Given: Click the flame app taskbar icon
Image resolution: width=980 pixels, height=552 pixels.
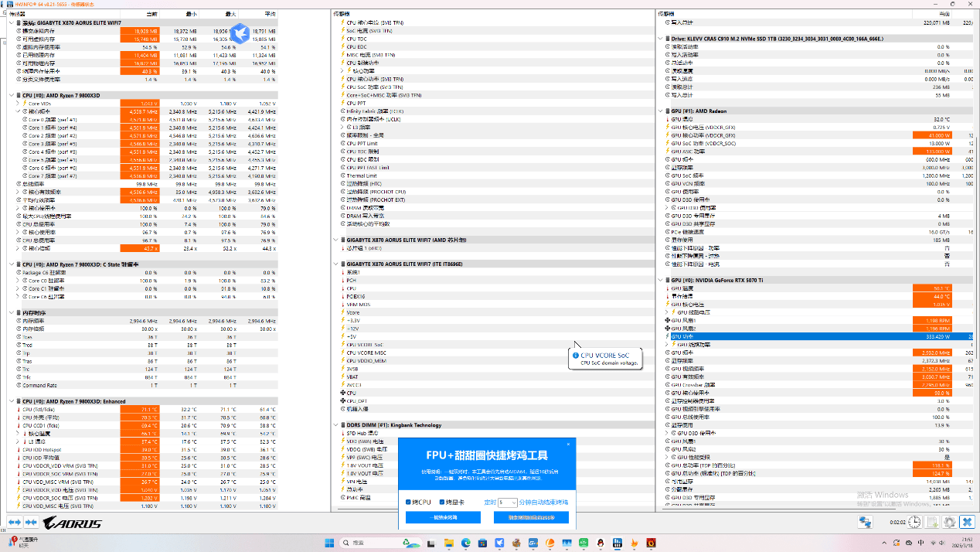Looking at the screenshot, I should click(x=635, y=543).
